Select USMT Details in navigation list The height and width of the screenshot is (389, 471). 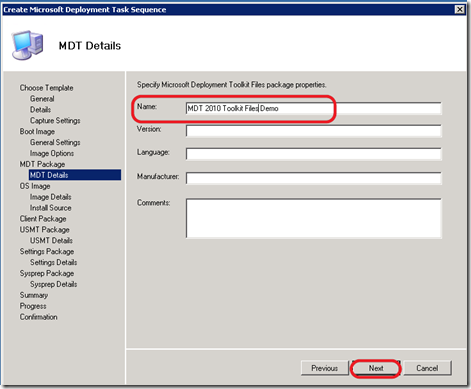[x=51, y=240]
